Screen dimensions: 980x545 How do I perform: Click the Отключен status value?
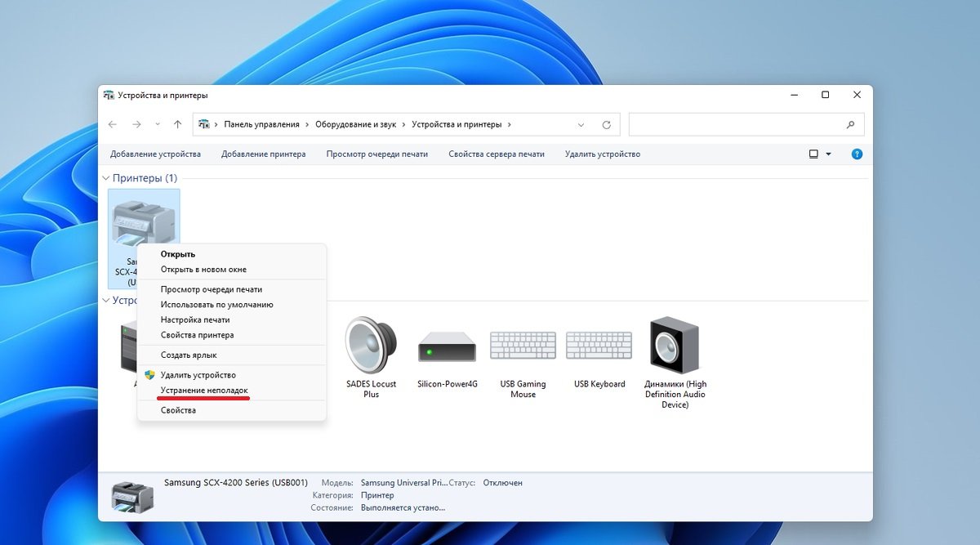503,483
